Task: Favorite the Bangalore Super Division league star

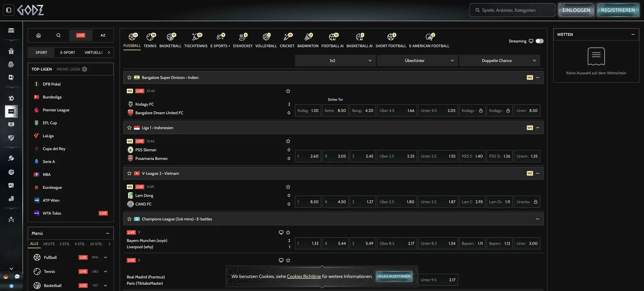Action: coord(129,77)
